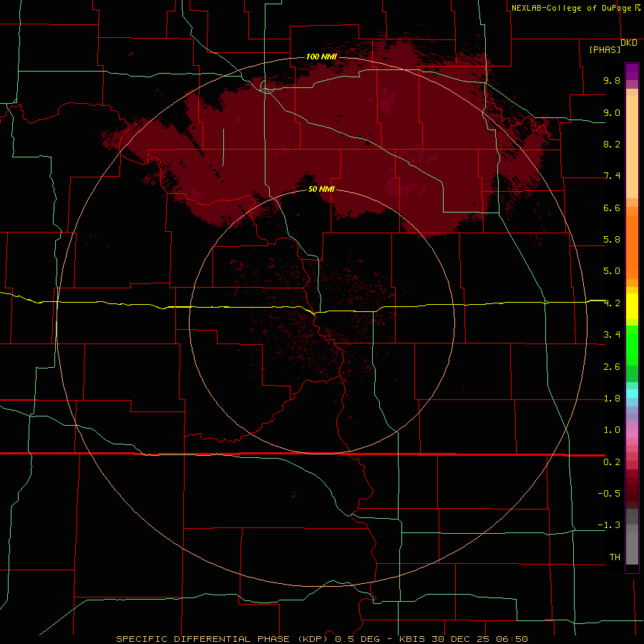644x644 pixels.
Task: Select the 1.8 value on the color scale
Action: (612, 399)
